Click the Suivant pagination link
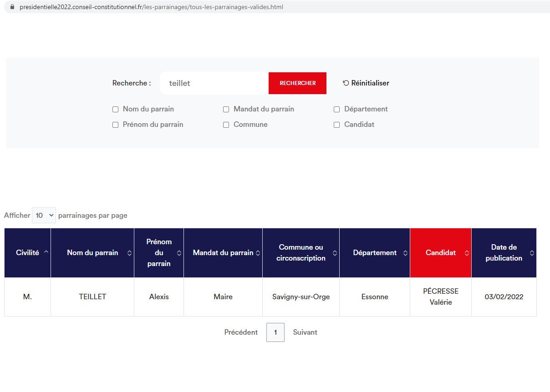This screenshot has height=392, width=550. (305, 332)
